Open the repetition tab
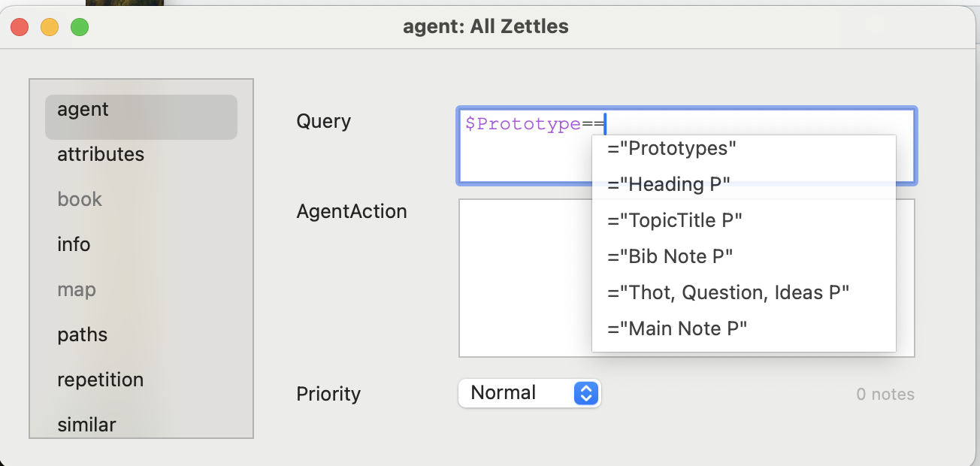Image resolution: width=980 pixels, height=466 pixels. tap(100, 380)
